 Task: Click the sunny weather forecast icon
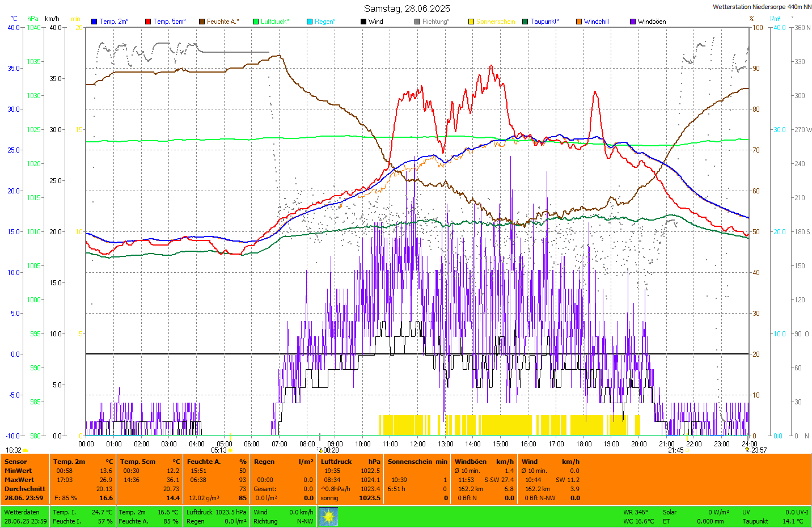328,517
